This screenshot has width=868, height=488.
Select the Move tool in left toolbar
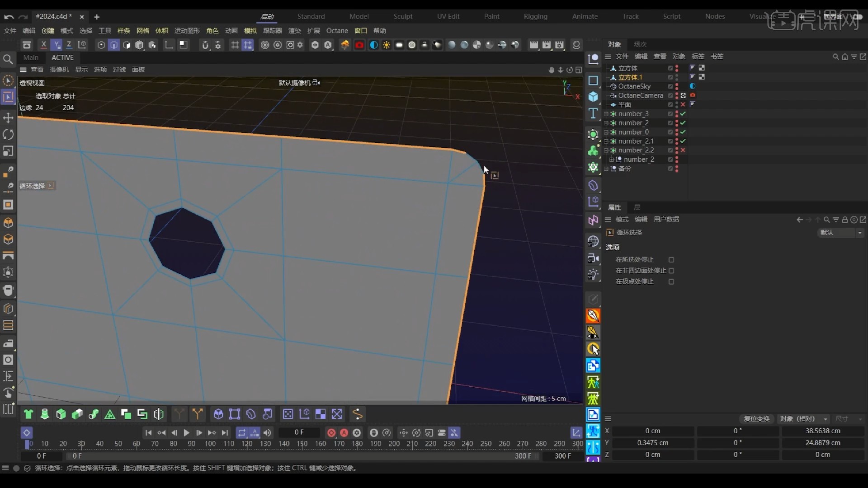pyautogui.click(x=8, y=118)
